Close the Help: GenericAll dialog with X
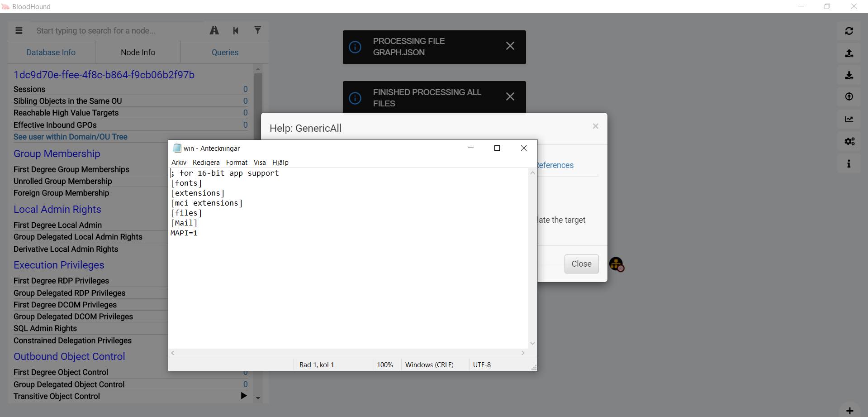The height and width of the screenshot is (417, 868). tap(595, 126)
